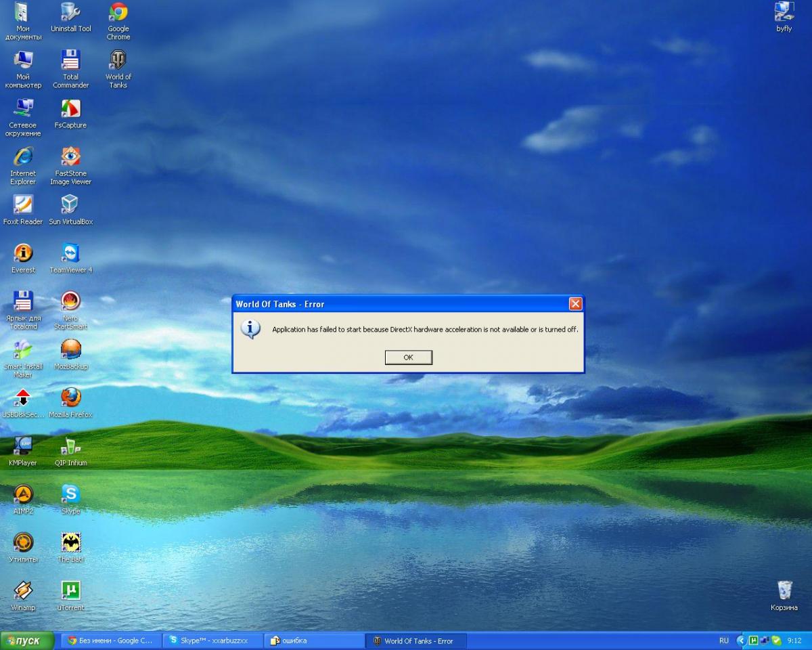
Task: Click the uTorrent tray icon
Action: [x=753, y=641]
